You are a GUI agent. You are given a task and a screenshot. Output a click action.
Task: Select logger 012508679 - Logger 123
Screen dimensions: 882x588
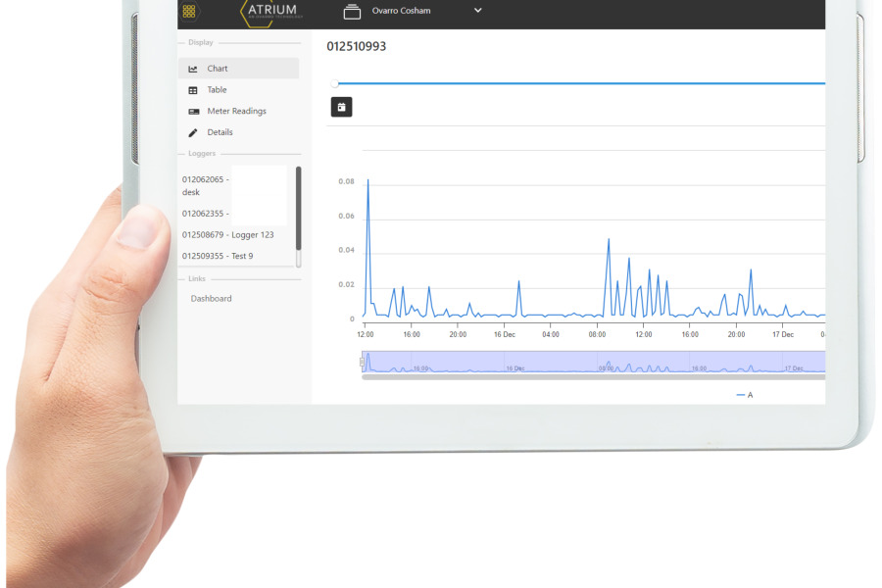click(228, 235)
